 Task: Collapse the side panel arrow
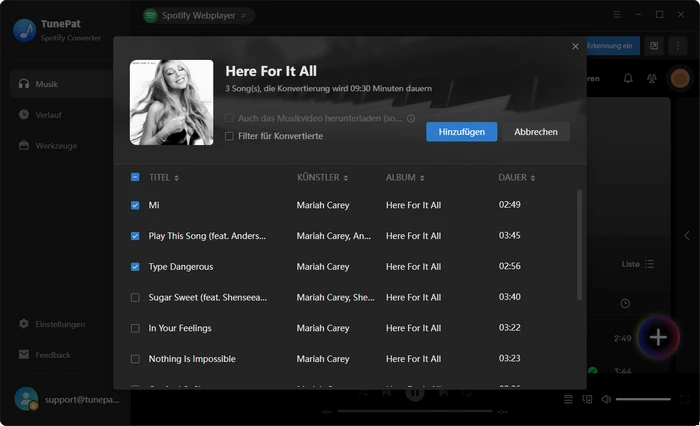tap(687, 236)
